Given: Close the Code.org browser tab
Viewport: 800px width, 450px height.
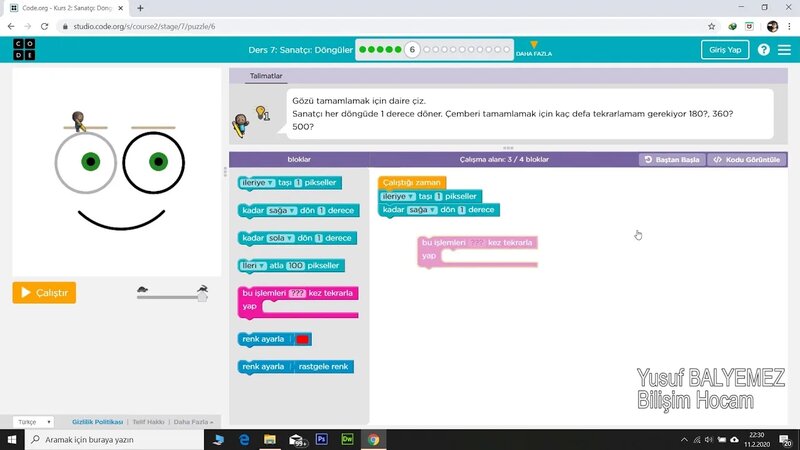Looking at the screenshot, I should click(121, 8).
